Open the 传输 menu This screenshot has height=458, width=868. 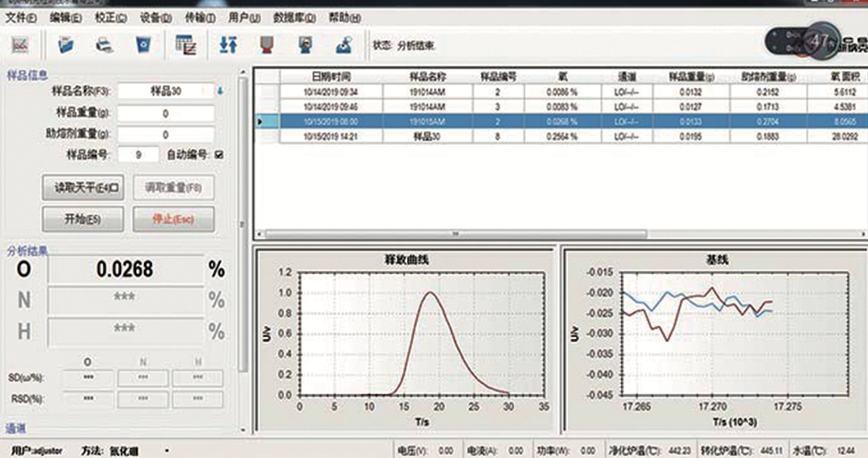(200, 18)
